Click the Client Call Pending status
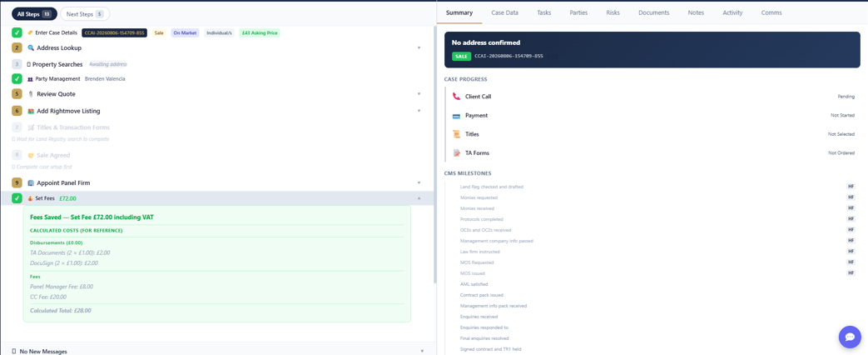The image size is (868, 355). point(846,97)
